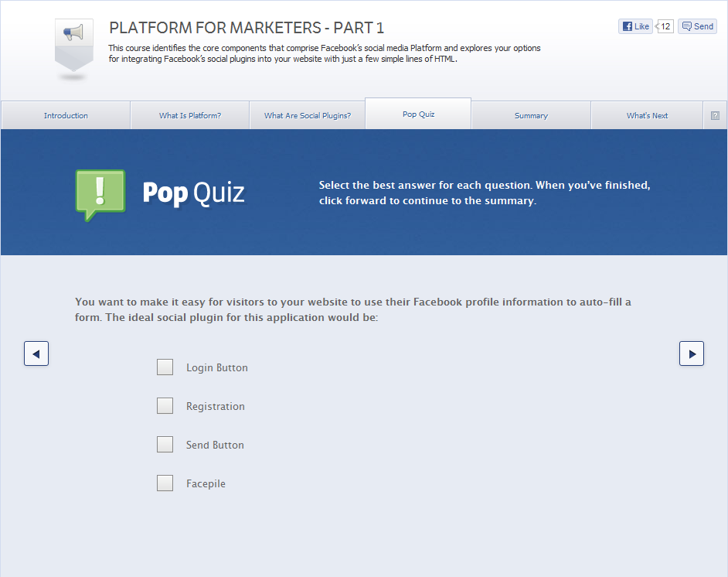Click the like count bubble showing 12
728x577 pixels.
pyautogui.click(x=665, y=26)
